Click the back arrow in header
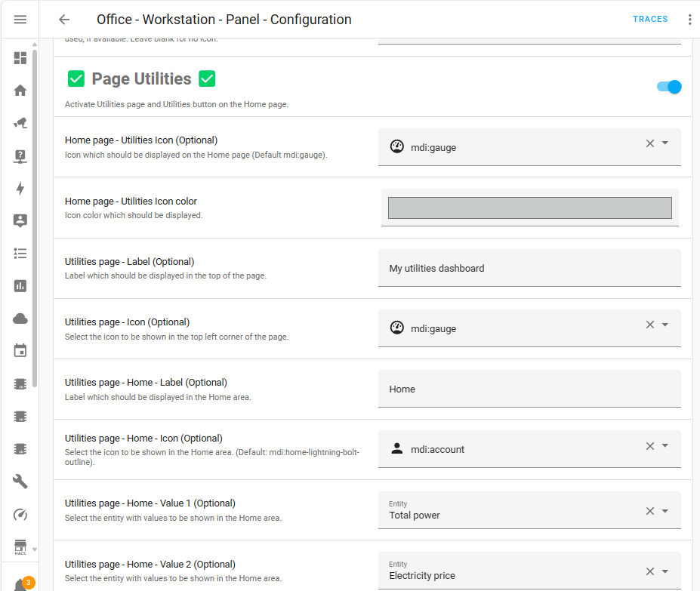This screenshot has height=591, width=700. (x=64, y=20)
